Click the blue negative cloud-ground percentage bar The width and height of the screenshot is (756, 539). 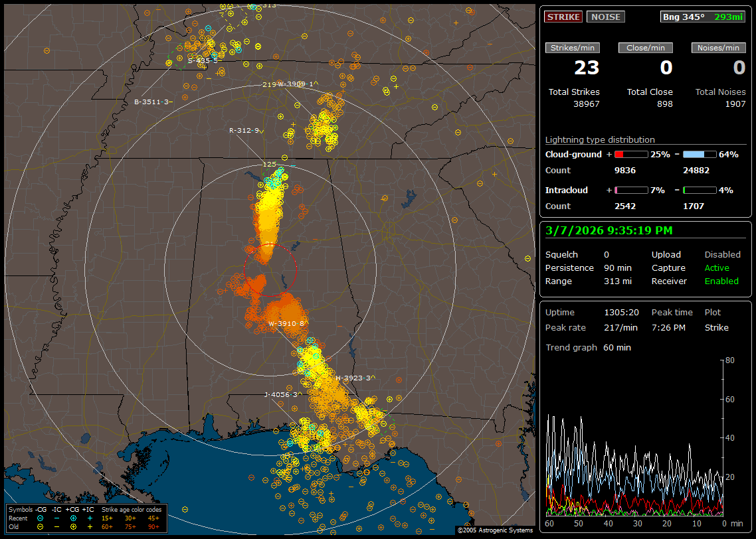pyautogui.click(x=700, y=154)
